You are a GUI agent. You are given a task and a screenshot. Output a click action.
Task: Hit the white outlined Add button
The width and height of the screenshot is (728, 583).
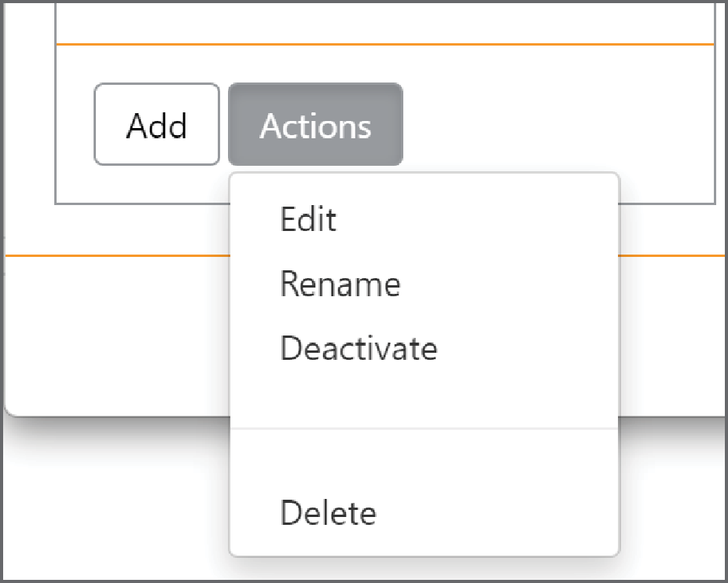(157, 124)
